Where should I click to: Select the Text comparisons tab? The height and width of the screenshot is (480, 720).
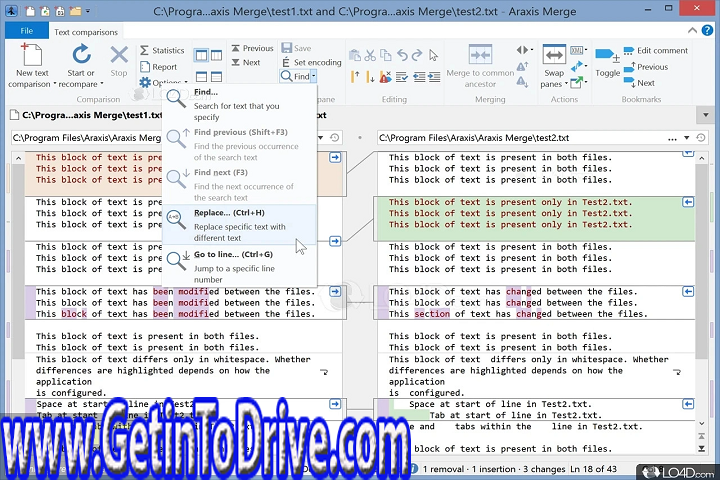tap(86, 32)
